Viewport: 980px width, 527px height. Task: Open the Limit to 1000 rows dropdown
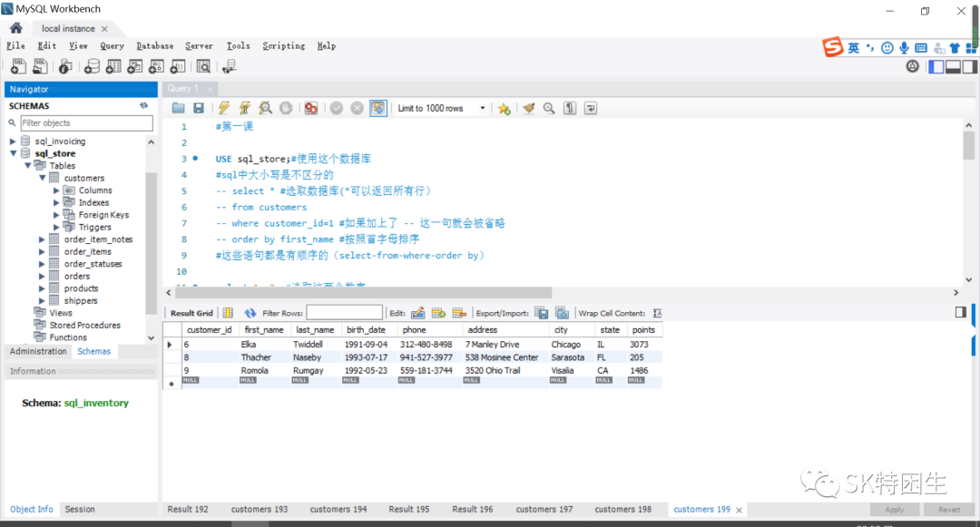coord(441,108)
